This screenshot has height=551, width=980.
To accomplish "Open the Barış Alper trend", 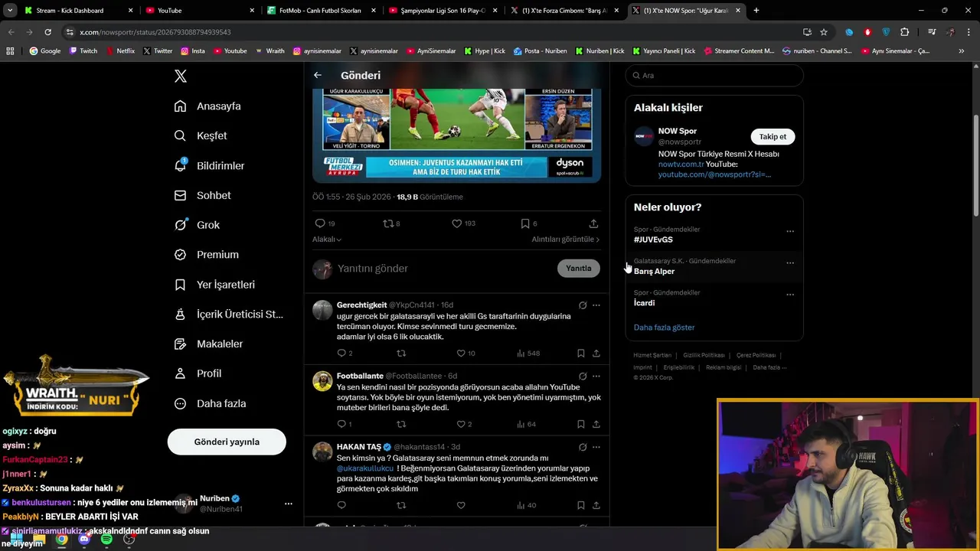I will click(x=714, y=266).
